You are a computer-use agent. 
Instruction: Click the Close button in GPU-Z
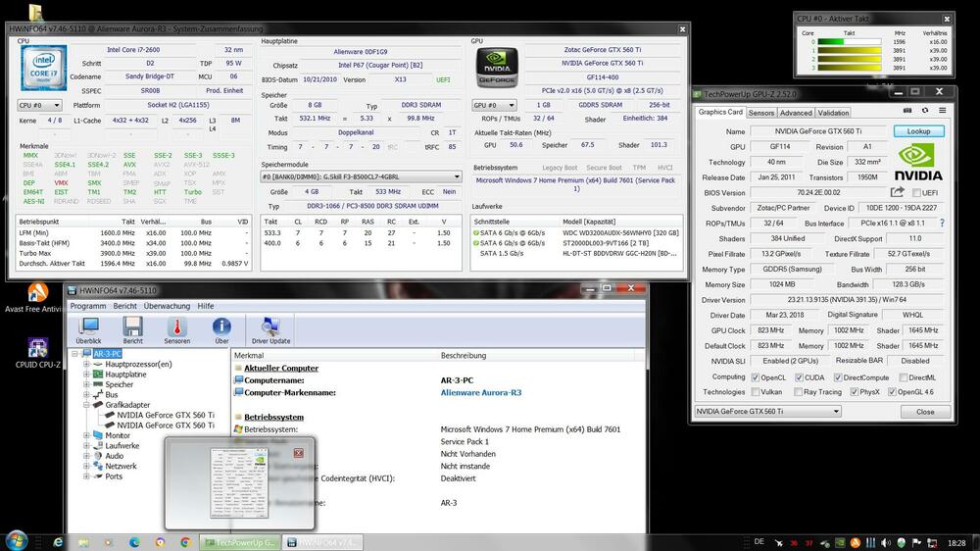pyautogui.click(x=924, y=412)
